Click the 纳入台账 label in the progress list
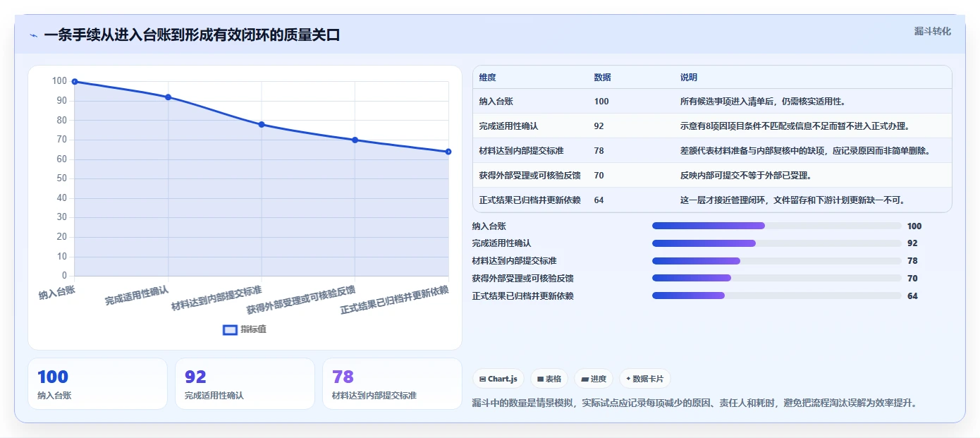This screenshot has height=438, width=980. point(489,226)
